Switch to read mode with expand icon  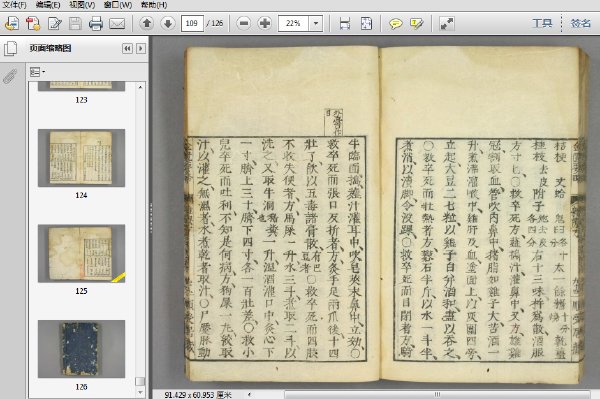pyautogui.click(x=447, y=23)
